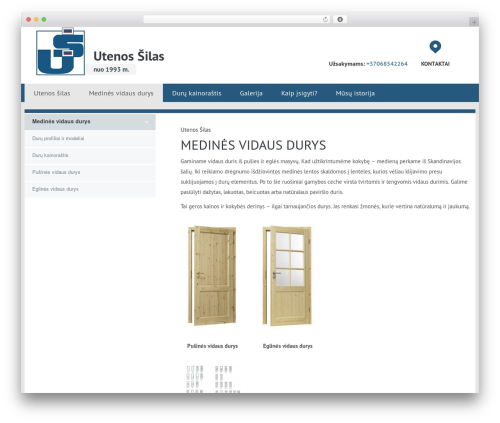The width and height of the screenshot is (500, 423).
Task: Open Durų profiliai ir modeliai sidebar item
Action: (x=90, y=138)
